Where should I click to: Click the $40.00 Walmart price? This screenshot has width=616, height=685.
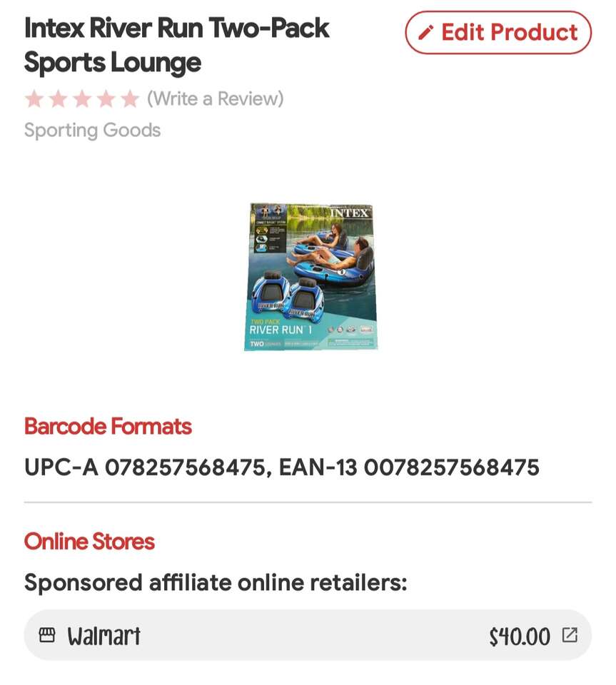(x=520, y=636)
